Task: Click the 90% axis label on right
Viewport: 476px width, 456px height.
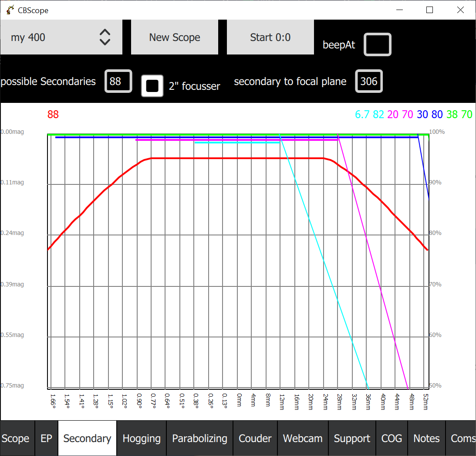Action: 435,182
